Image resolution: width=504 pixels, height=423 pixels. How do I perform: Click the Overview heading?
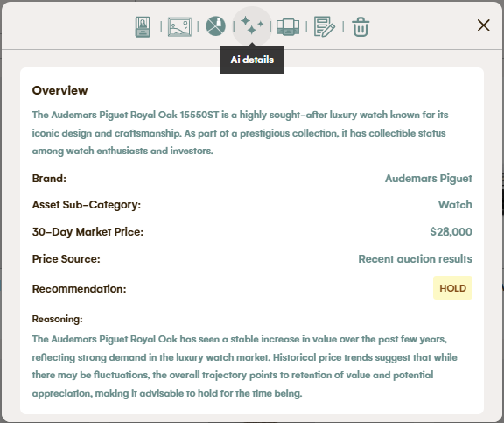pos(59,90)
